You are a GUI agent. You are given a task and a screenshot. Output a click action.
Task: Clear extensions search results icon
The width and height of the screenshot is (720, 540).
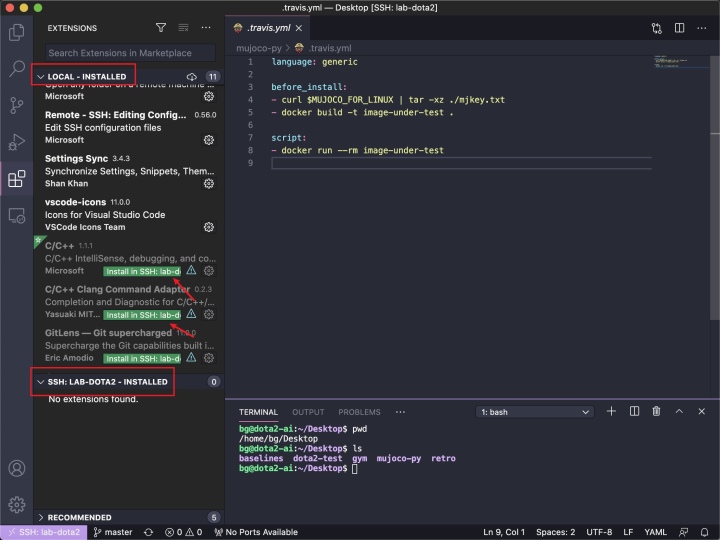[183, 28]
